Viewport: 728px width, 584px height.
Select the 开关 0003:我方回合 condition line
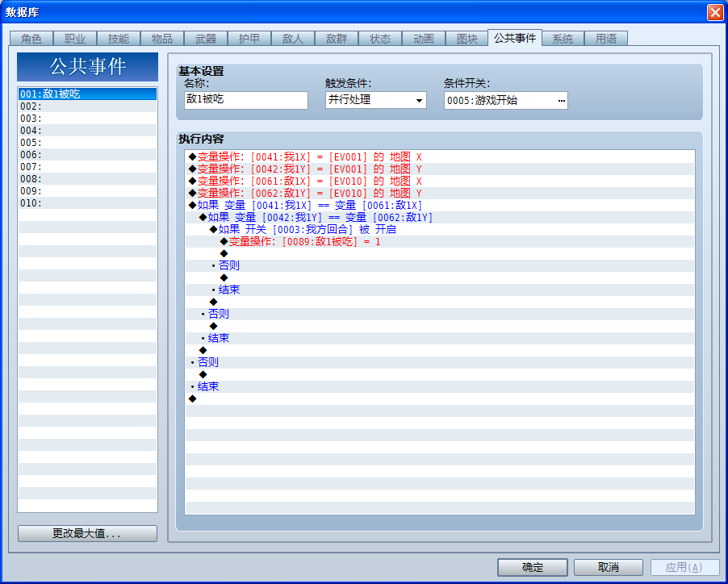pos(440,229)
